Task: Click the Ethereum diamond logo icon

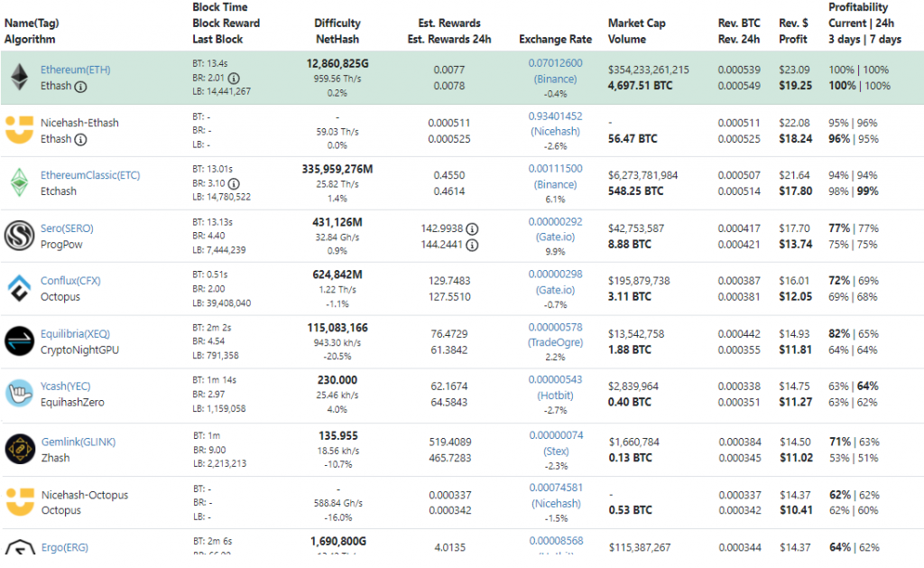Action: tap(19, 78)
